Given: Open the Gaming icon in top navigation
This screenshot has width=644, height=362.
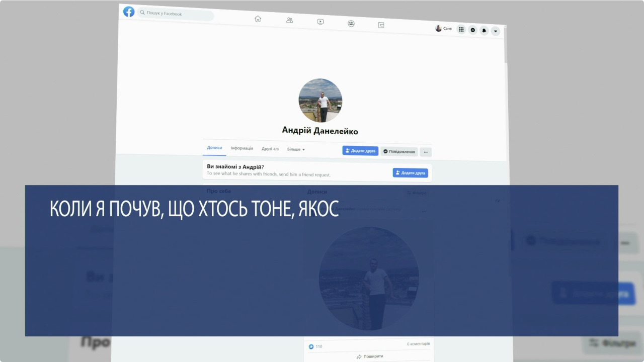Looking at the screenshot, I should (381, 25).
